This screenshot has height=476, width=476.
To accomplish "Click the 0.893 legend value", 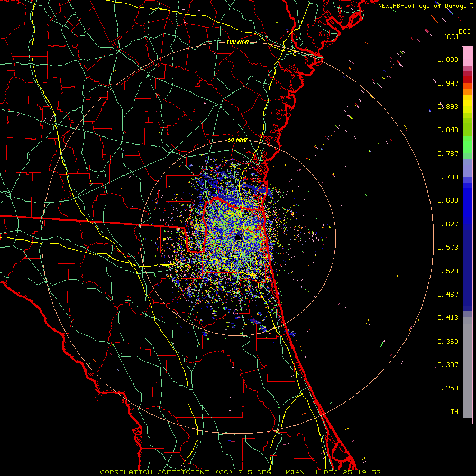I will 448,106.
